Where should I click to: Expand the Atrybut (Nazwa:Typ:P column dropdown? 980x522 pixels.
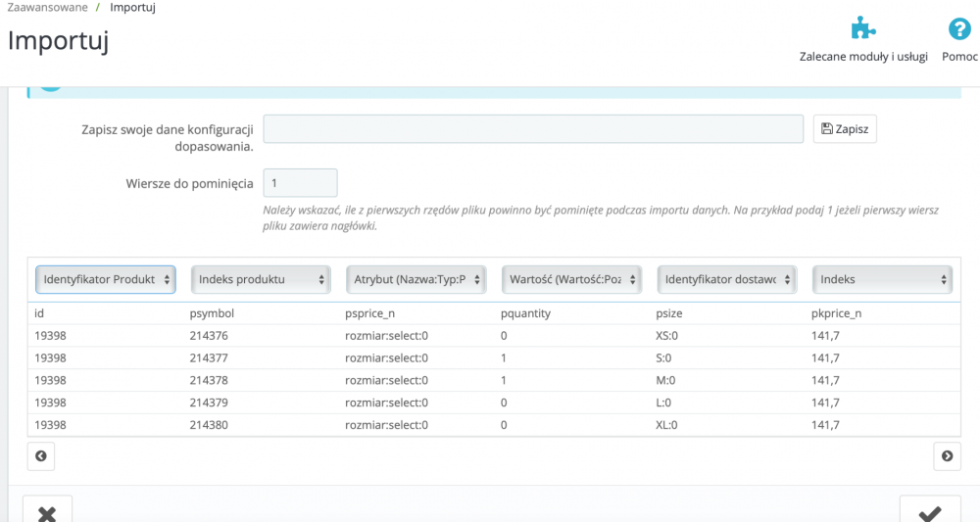point(416,279)
